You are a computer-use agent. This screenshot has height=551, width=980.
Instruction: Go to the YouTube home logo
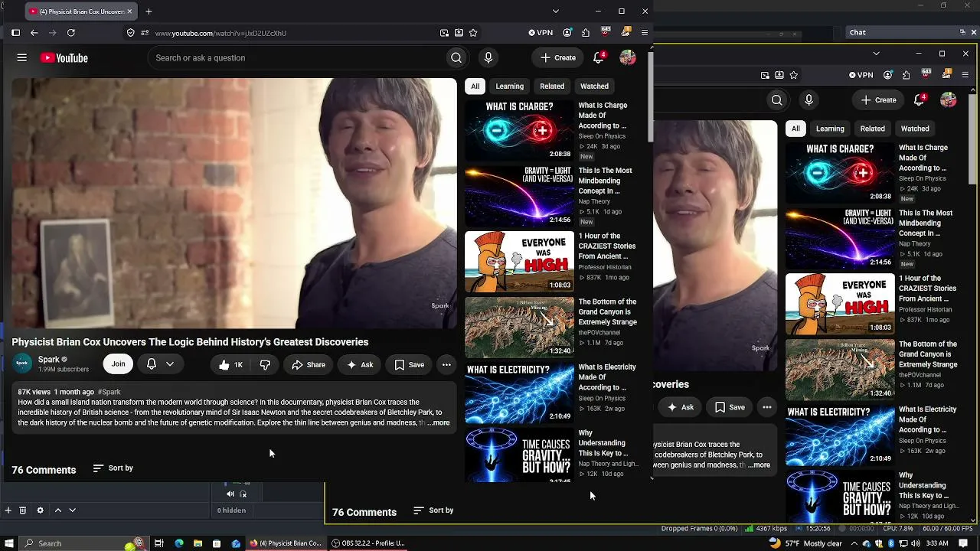[x=64, y=58]
